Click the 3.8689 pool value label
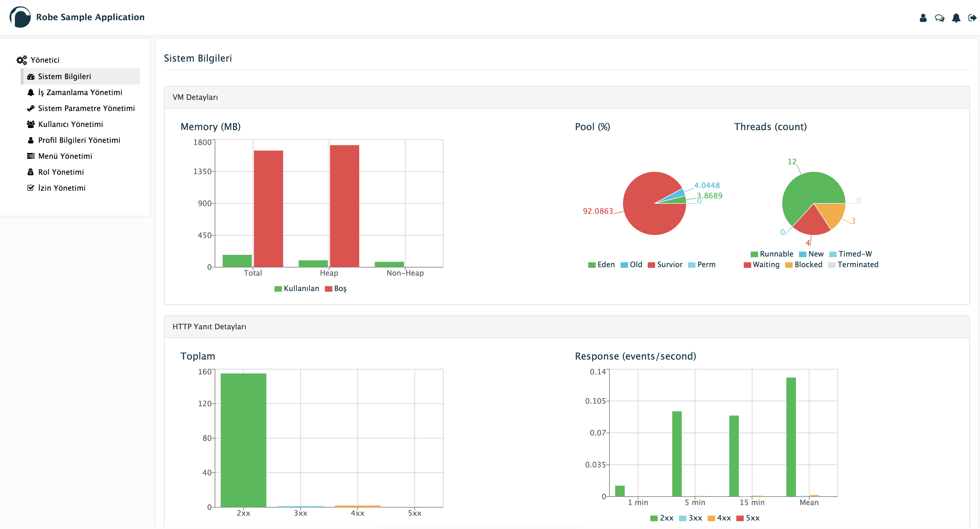 pyautogui.click(x=710, y=196)
